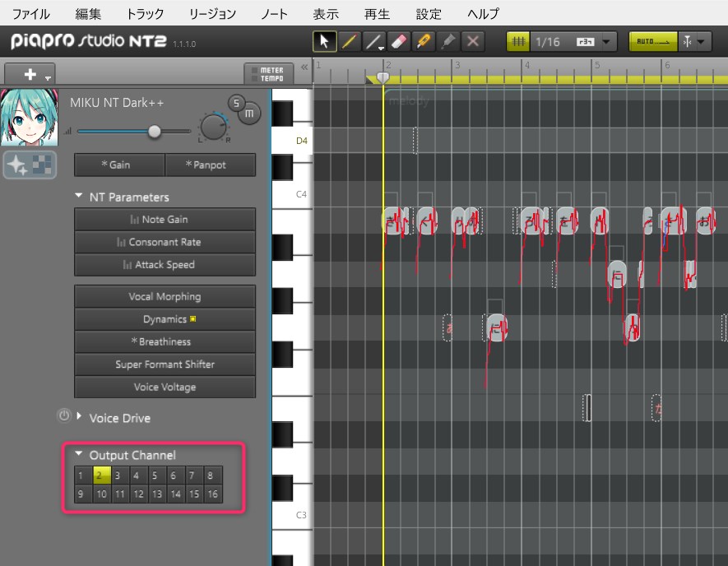This screenshot has width=728, height=566.
Task: Open the 再生 menu
Action: coord(377,14)
